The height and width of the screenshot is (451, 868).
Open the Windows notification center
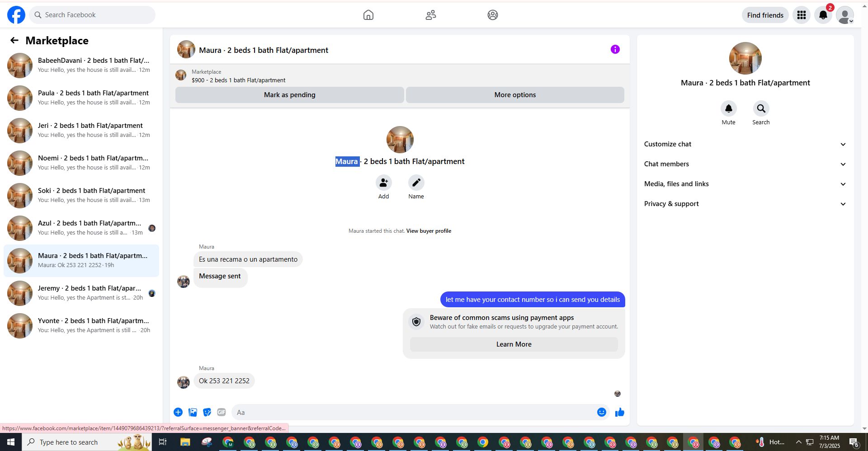coord(854,442)
